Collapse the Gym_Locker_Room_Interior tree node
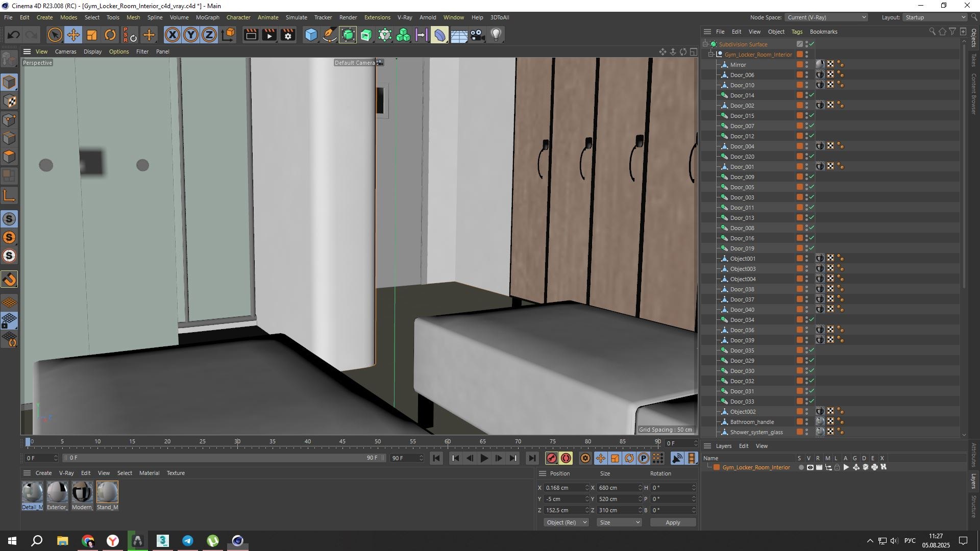This screenshot has width=980, height=551. point(710,55)
